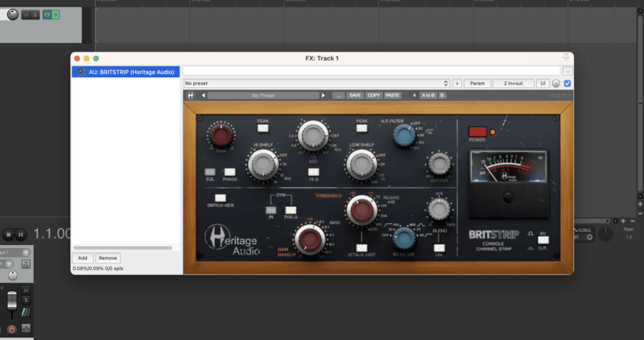Toggle the ATTACK FAST switch
This screenshot has height=340, width=644.
(361, 247)
